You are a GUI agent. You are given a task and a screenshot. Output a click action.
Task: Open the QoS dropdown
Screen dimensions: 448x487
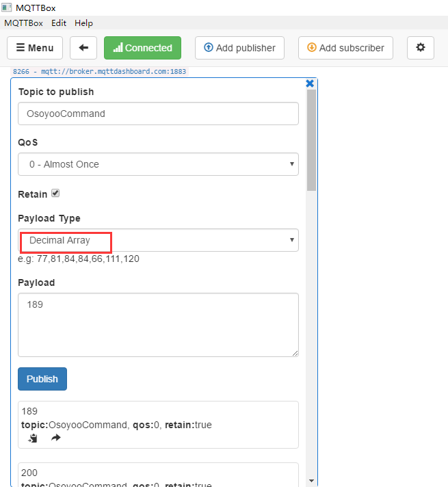point(158,164)
